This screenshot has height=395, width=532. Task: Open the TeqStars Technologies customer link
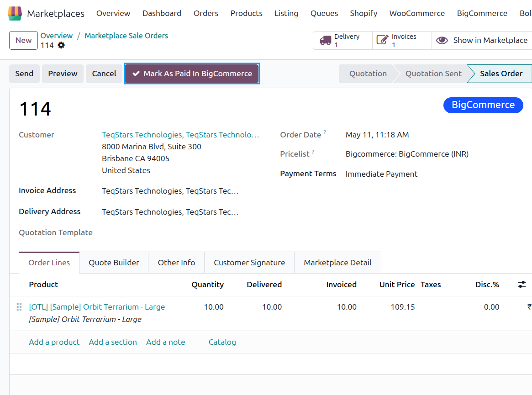coord(180,135)
